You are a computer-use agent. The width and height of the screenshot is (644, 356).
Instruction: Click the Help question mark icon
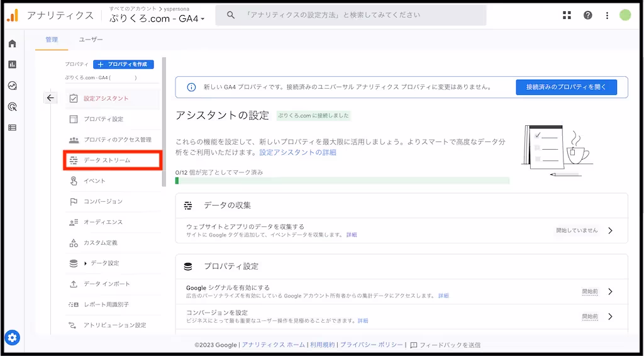pyautogui.click(x=588, y=15)
